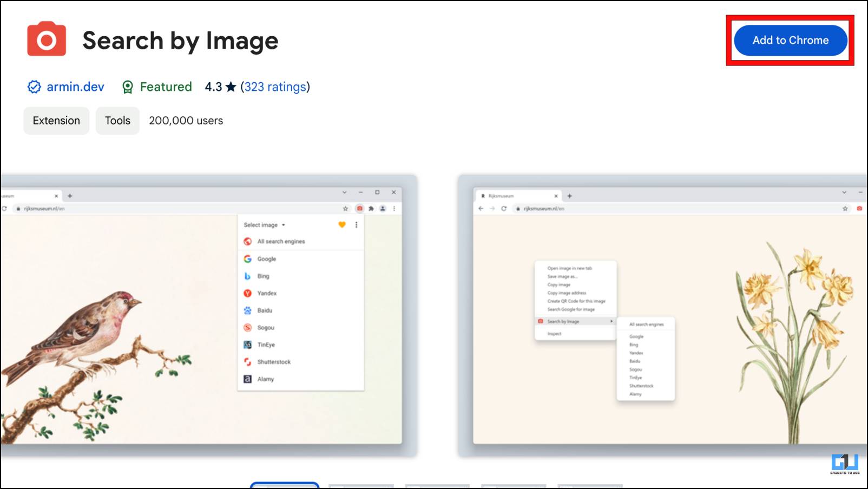Click the verified publisher badge beside armin.dev
This screenshot has width=868, height=489.
34,87
